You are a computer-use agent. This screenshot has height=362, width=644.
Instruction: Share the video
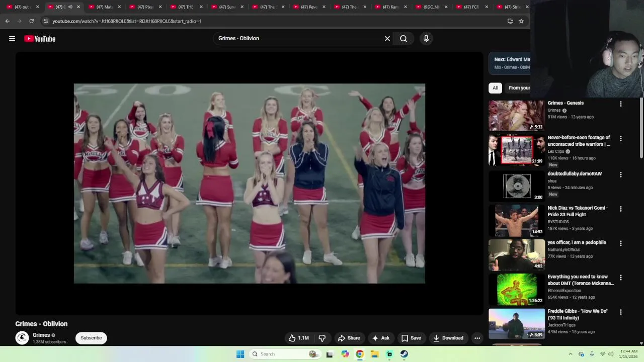click(349, 338)
